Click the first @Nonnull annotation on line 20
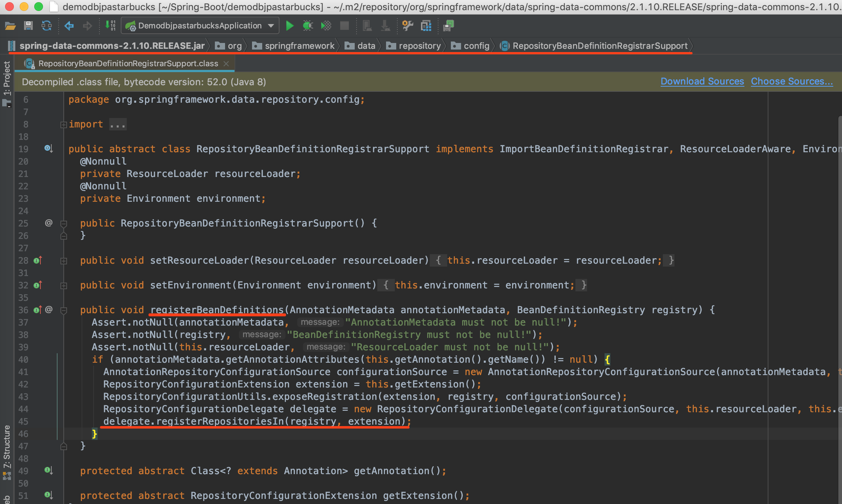Viewport: 842px width, 504px height. [x=103, y=161]
